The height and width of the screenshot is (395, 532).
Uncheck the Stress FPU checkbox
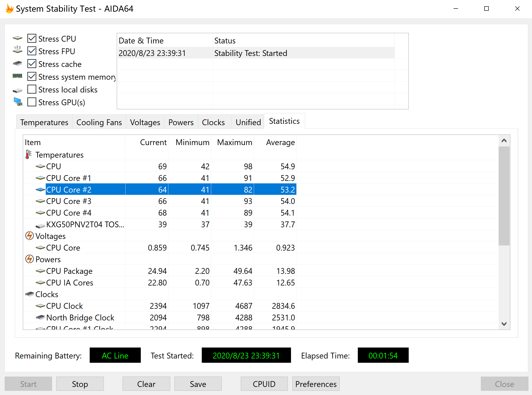[x=32, y=51]
